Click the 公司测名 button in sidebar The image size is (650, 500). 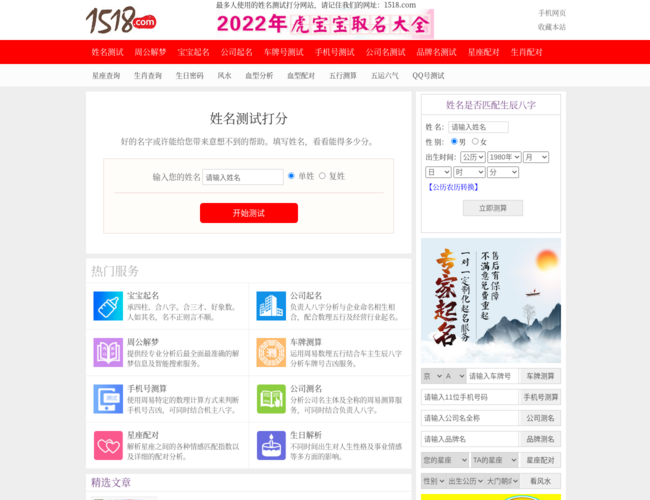540,418
